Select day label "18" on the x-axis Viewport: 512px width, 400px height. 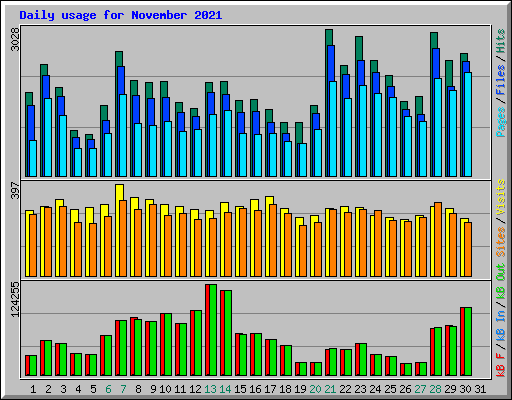pos(285,389)
